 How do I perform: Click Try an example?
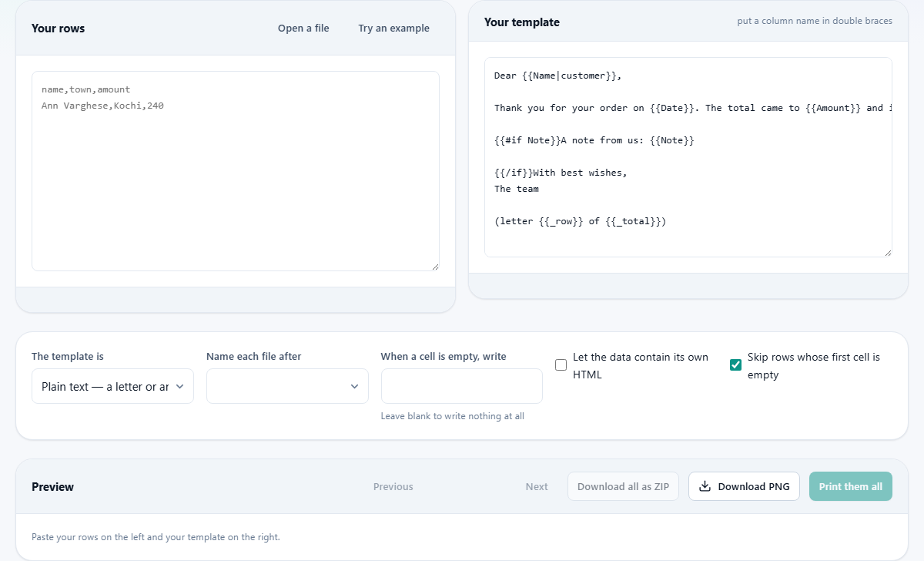coord(393,29)
